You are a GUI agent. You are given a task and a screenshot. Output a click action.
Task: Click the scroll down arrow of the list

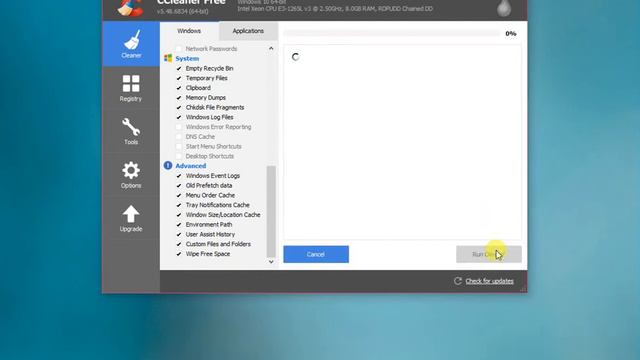(x=271, y=262)
